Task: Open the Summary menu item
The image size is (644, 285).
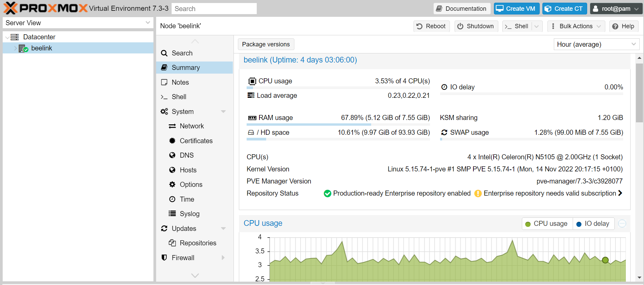Action: 186,68
